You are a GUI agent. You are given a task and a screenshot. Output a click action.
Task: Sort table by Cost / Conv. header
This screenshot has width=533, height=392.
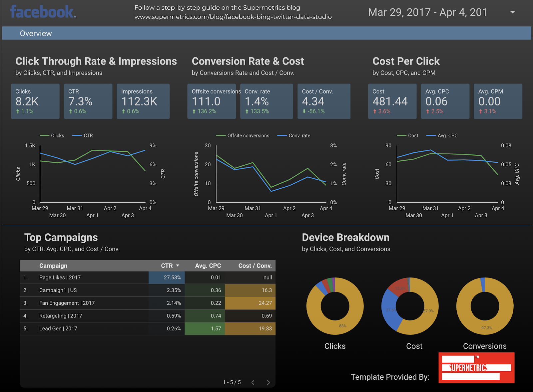[x=255, y=266]
